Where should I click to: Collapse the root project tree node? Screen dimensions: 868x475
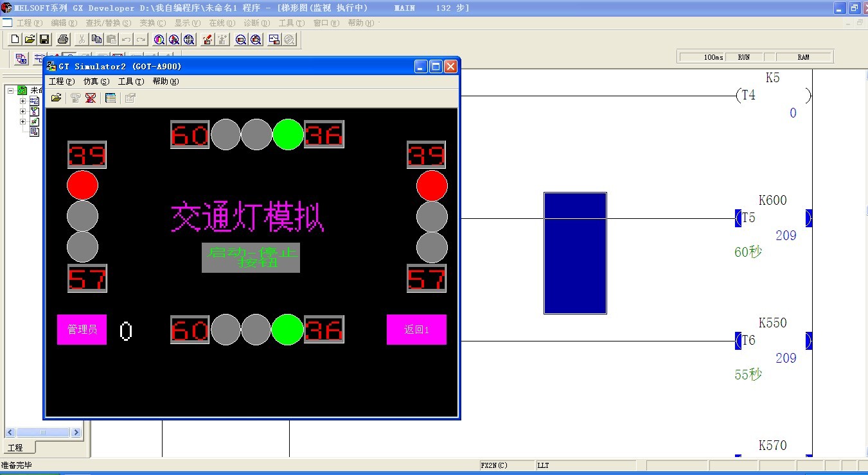click(11, 91)
